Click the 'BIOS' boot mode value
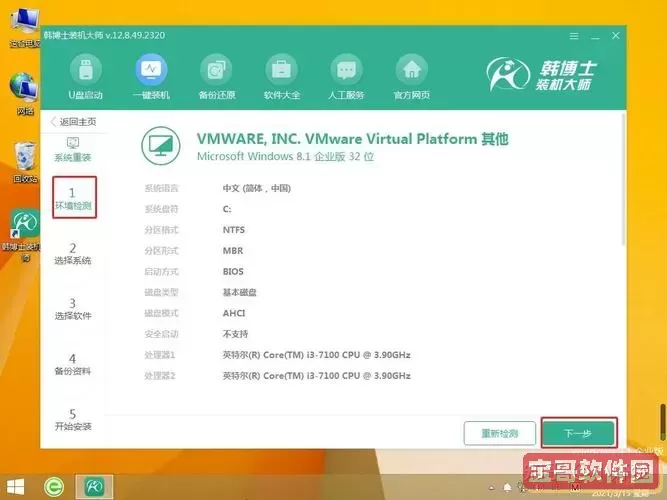 point(233,271)
